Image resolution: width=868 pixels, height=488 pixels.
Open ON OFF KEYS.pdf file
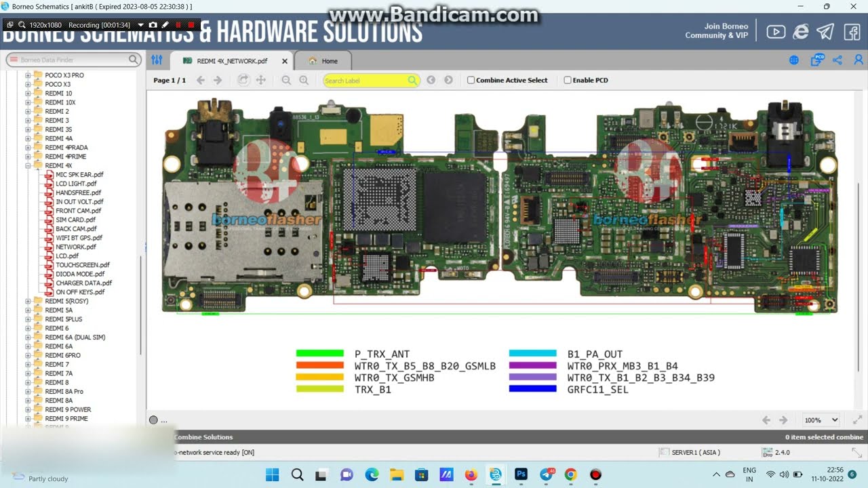pos(80,292)
